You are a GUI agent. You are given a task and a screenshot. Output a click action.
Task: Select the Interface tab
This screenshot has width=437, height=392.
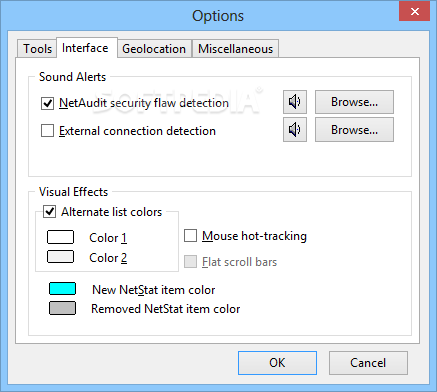click(87, 48)
